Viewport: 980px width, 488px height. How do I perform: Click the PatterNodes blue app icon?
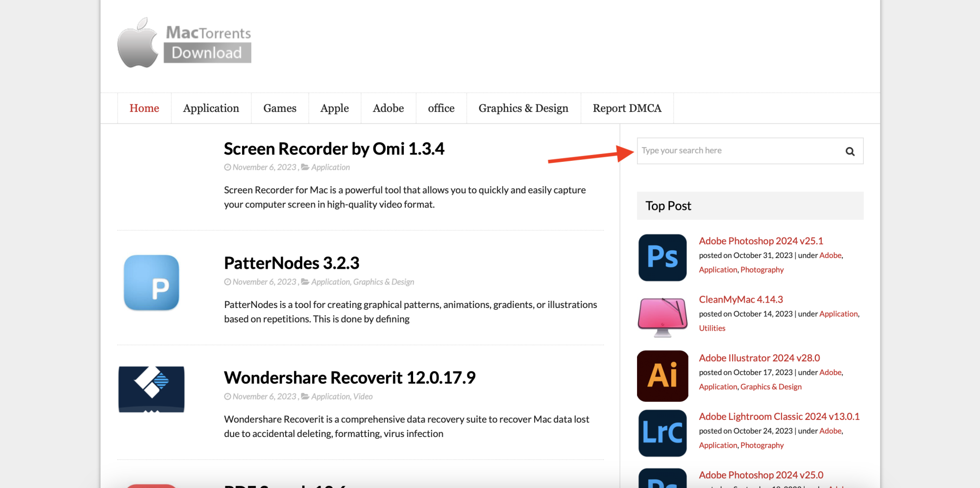pos(151,283)
